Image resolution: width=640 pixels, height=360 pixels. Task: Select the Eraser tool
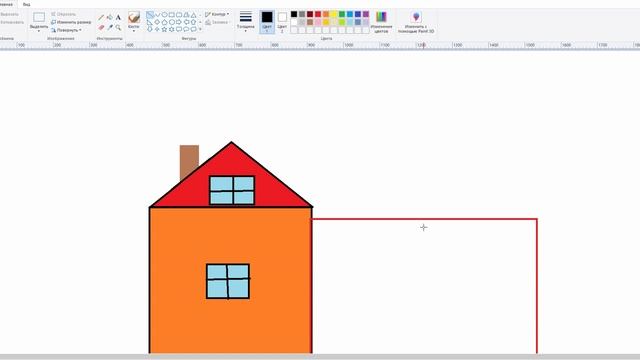tap(101, 27)
